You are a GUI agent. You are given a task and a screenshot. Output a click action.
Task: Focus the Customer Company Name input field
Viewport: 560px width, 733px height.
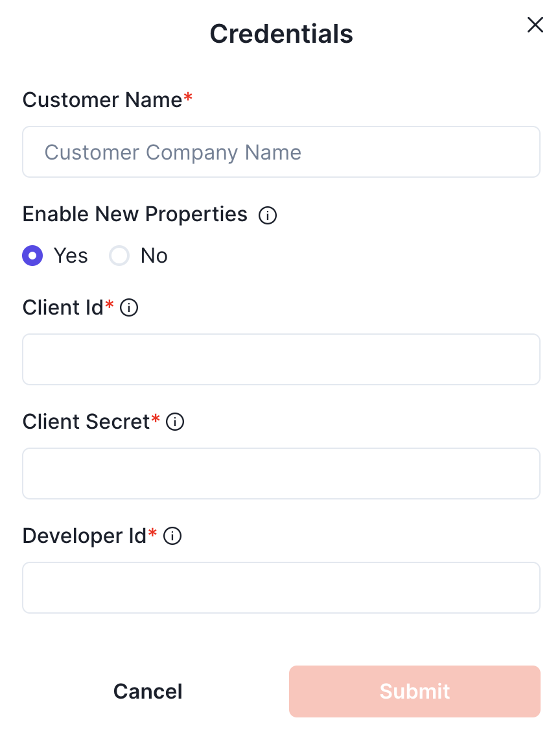(x=281, y=152)
